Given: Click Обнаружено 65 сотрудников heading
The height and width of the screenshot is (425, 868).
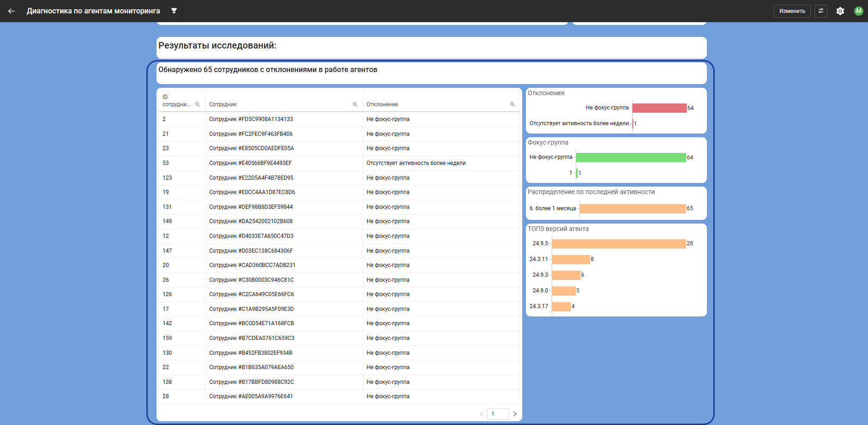Looking at the screenshot, I should (x=268, y=70).
